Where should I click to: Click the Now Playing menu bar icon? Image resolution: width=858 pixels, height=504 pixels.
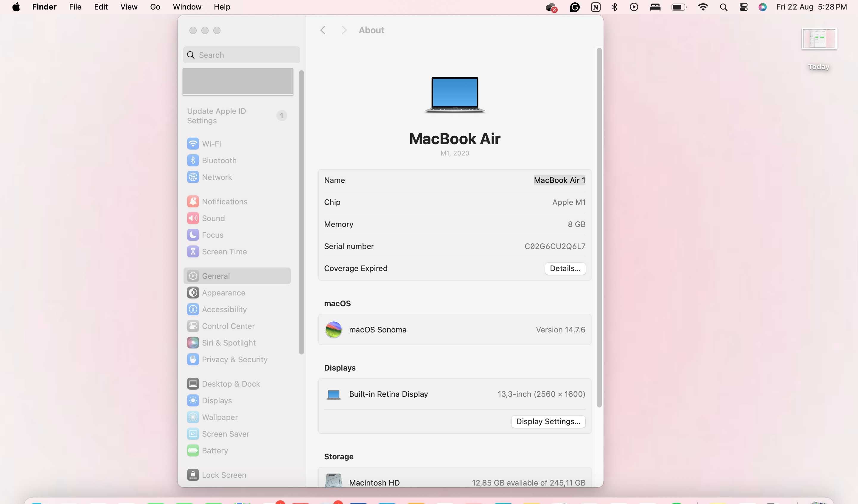pyautogui.click(x=634, y=7)
